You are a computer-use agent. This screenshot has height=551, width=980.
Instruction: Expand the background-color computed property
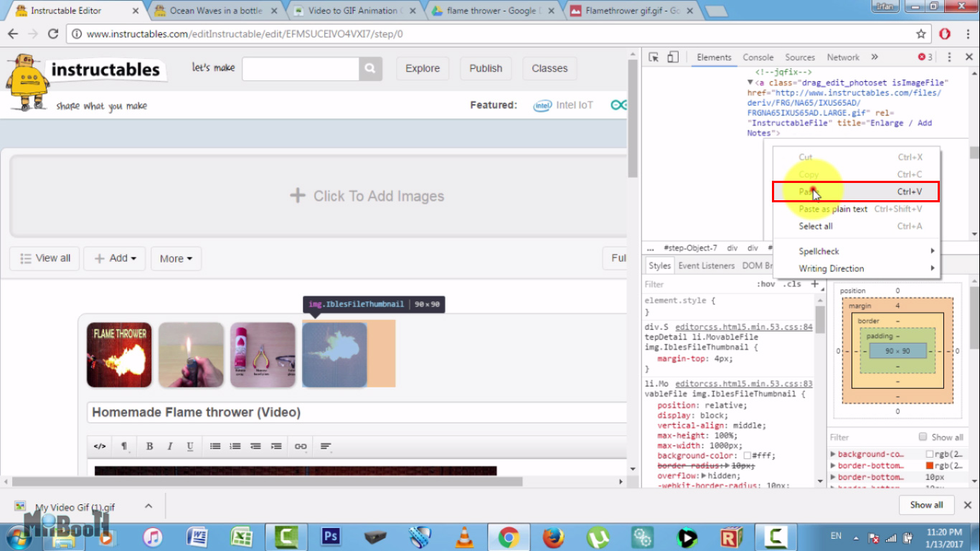click(833, 454)
